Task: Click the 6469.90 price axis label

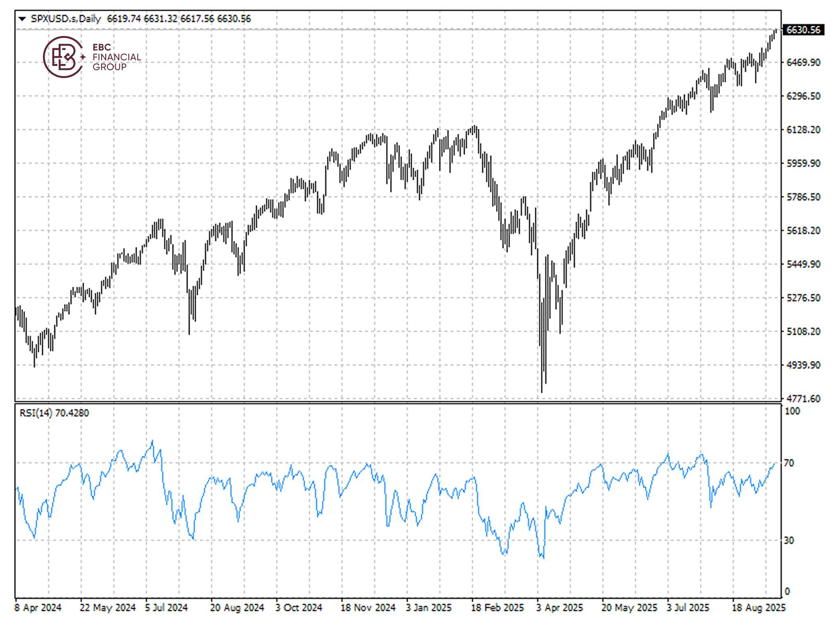Action: click(803, 62)
